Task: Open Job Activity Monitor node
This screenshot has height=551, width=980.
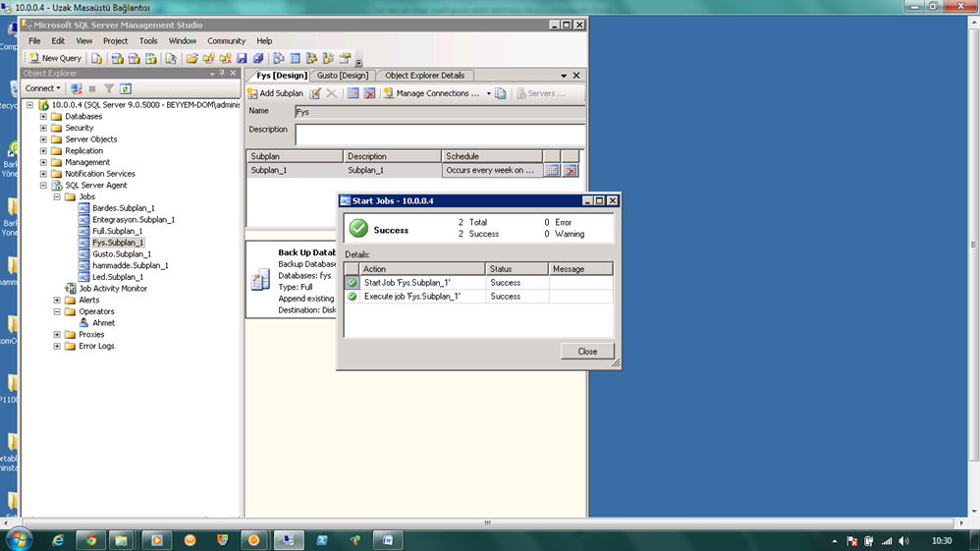Action: (112, 289)
